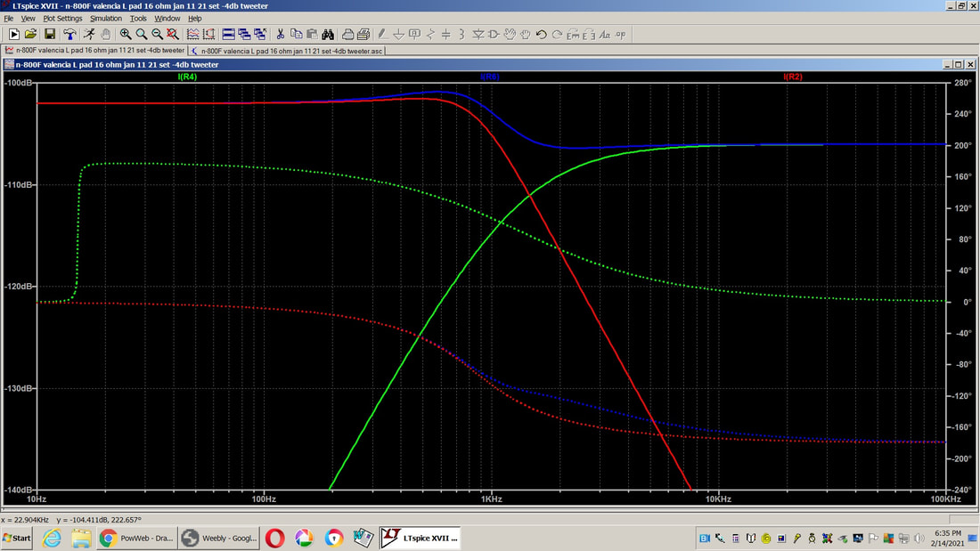Open the Help menu
The image size is (980, 551).
tap(195, 19)
